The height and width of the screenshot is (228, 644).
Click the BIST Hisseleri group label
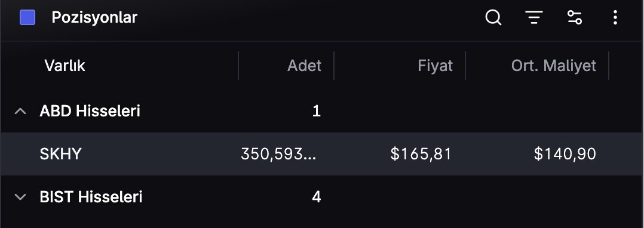click(91, 197)
